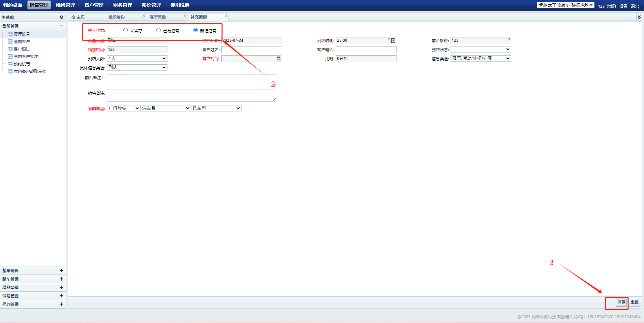This screenshot has width=644, height=323.
Task: Open calendar icon beside leave-store time field
Action: [278, 59]
